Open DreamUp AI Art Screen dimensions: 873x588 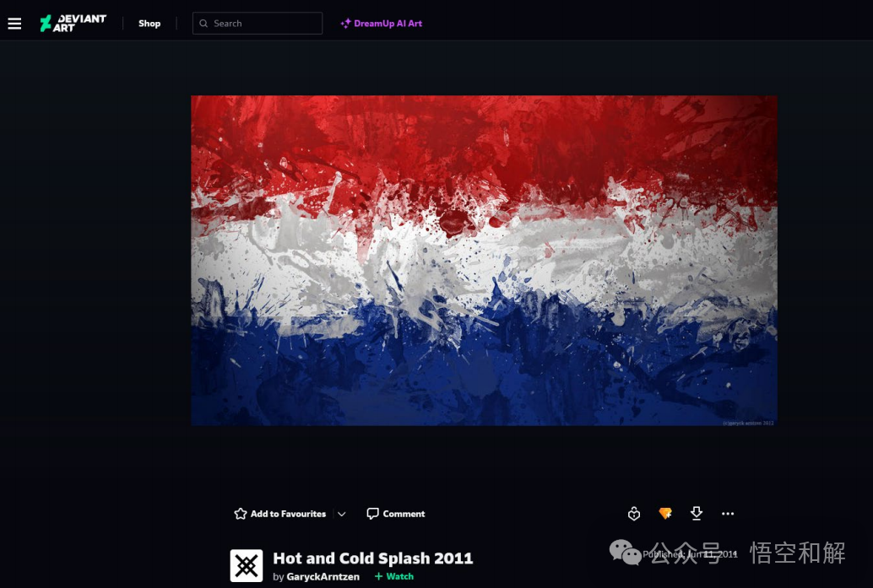pos(382,24)
